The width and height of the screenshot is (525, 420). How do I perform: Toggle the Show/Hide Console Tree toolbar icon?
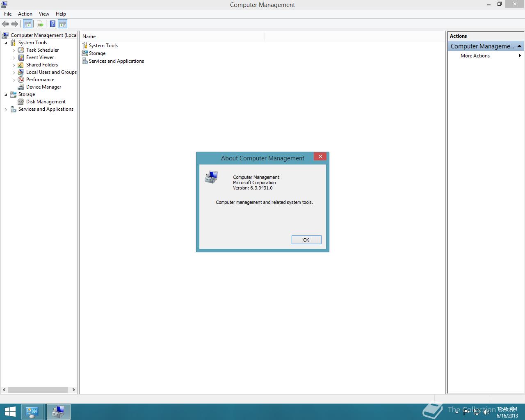[28, 24]
